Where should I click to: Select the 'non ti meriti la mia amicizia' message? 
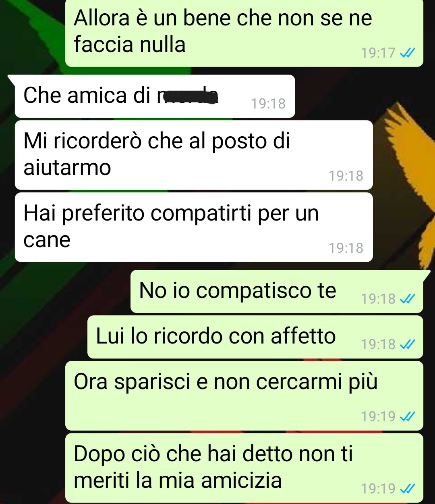[244, 468]
